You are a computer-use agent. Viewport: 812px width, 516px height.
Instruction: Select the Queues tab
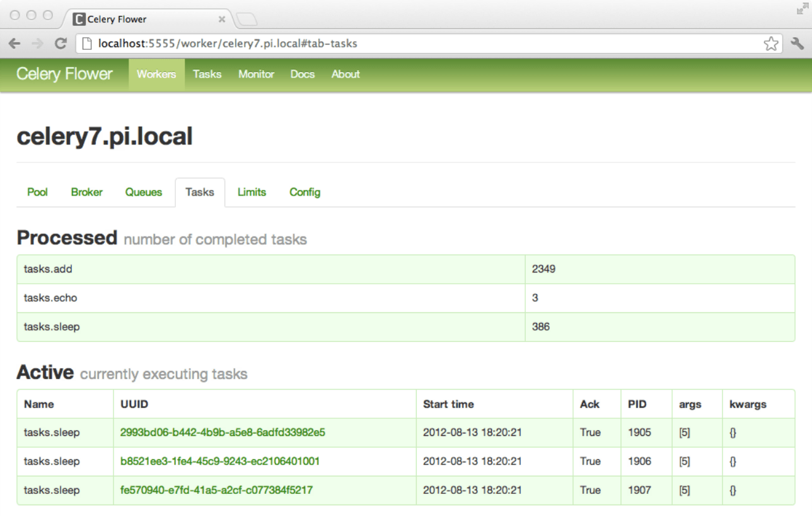(144, 192)
